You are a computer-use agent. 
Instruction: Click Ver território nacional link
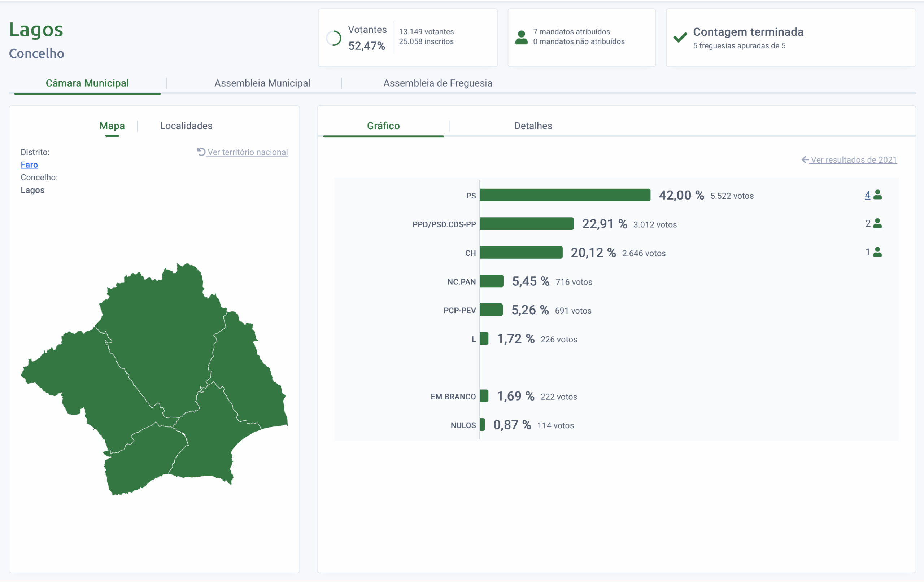248,152
